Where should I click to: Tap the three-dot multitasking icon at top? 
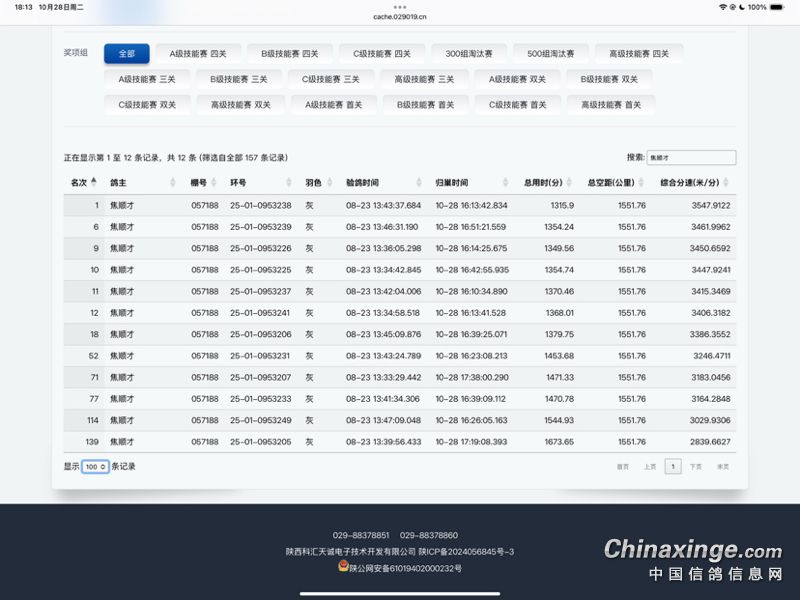coord(400,6)
